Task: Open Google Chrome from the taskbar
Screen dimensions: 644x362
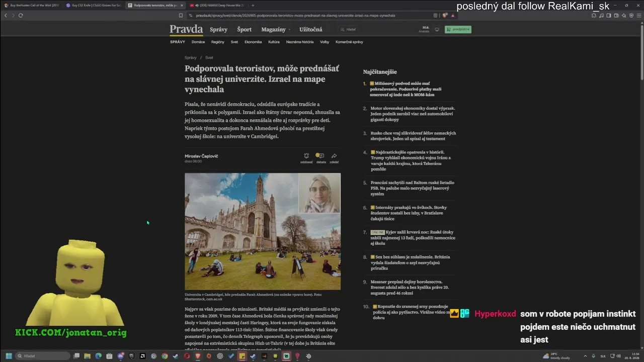Action: (165, 356)
